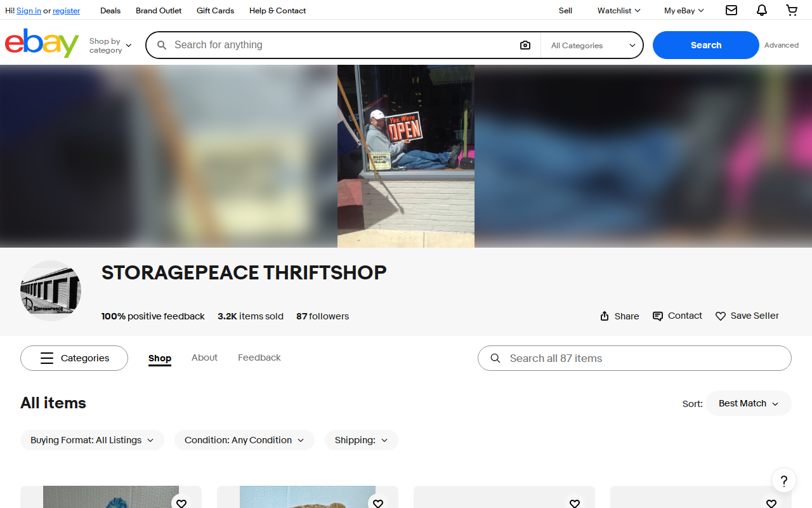Open the messages envelope icon
812x508 pixels.
(731, 10)
